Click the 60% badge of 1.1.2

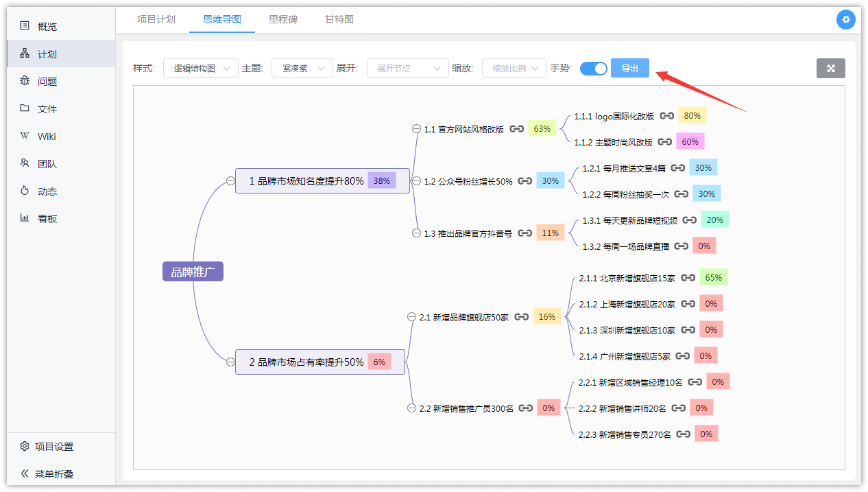[690, 142]
